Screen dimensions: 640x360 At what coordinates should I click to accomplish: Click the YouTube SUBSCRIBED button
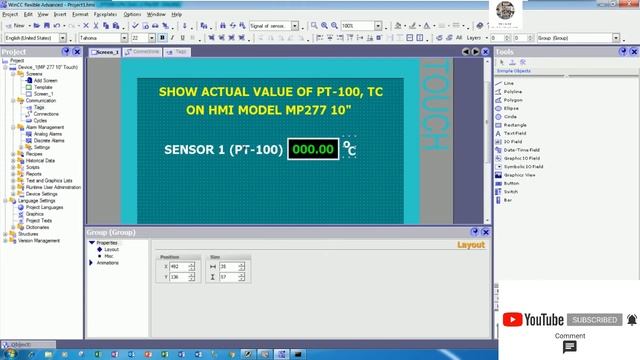click(x=594, y=320)
